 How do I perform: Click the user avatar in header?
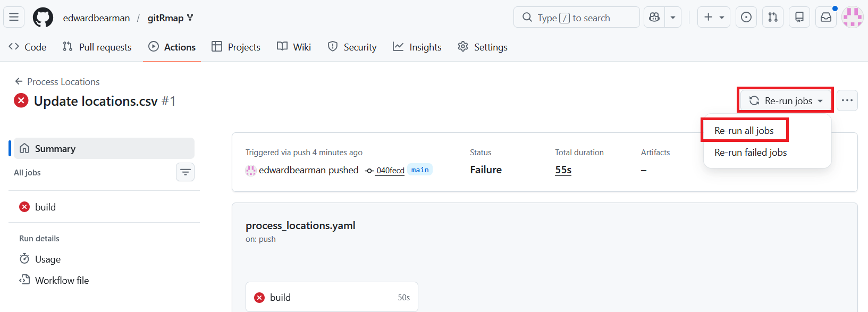click(x=852, y=18)
